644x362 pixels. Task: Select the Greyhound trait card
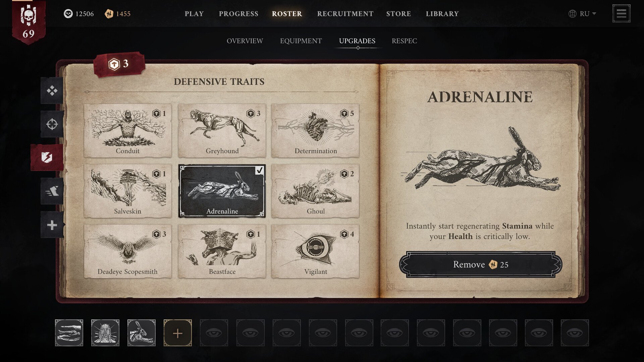(x=222, y=131)
